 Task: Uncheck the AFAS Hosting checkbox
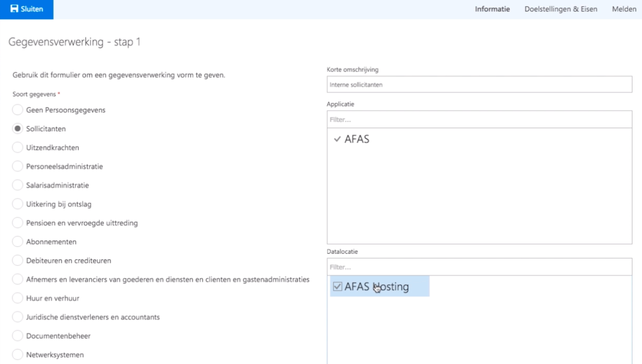[x=337, y=287]
